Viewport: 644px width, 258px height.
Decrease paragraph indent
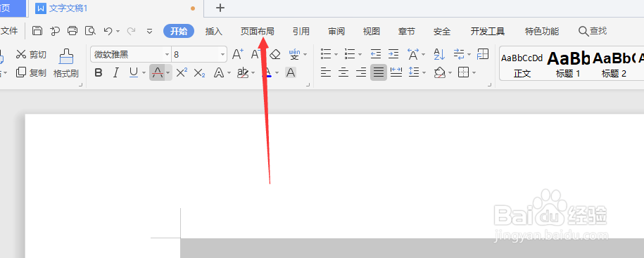pos(375,53)
